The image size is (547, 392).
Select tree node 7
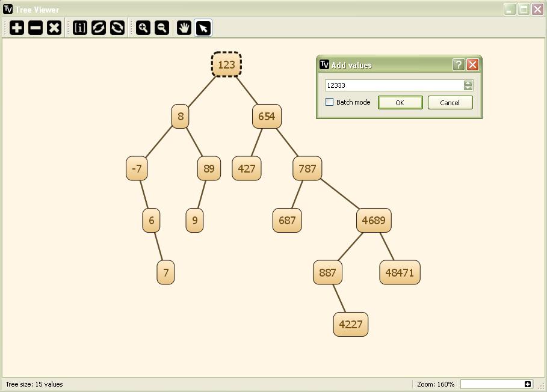(165, 272)
